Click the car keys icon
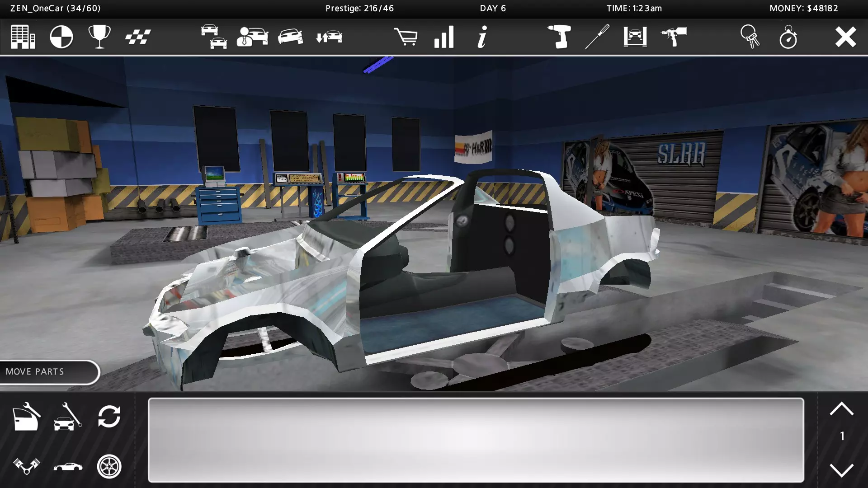The width and height of the screenshot is (868, 488). tap(750, 37)
